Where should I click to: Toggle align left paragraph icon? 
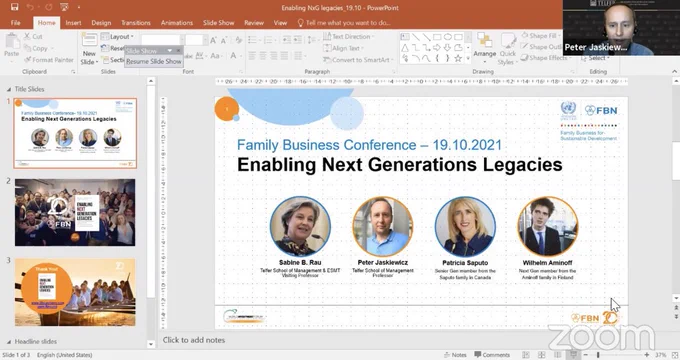coord(252,56)
